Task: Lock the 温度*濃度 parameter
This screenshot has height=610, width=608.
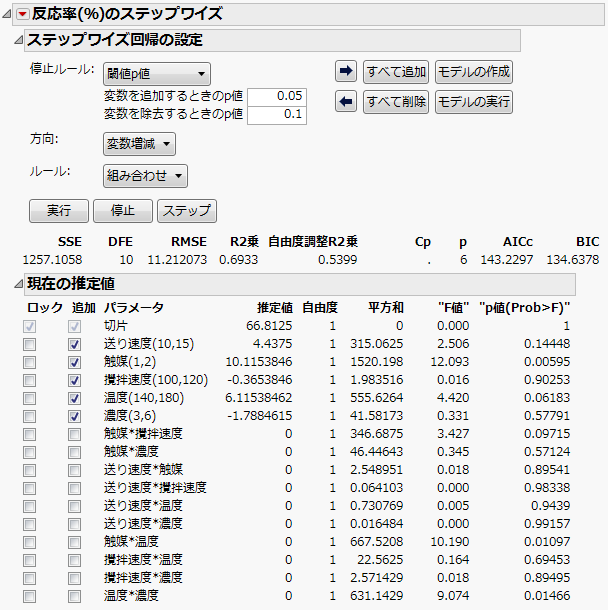Action: coord(29,596)
